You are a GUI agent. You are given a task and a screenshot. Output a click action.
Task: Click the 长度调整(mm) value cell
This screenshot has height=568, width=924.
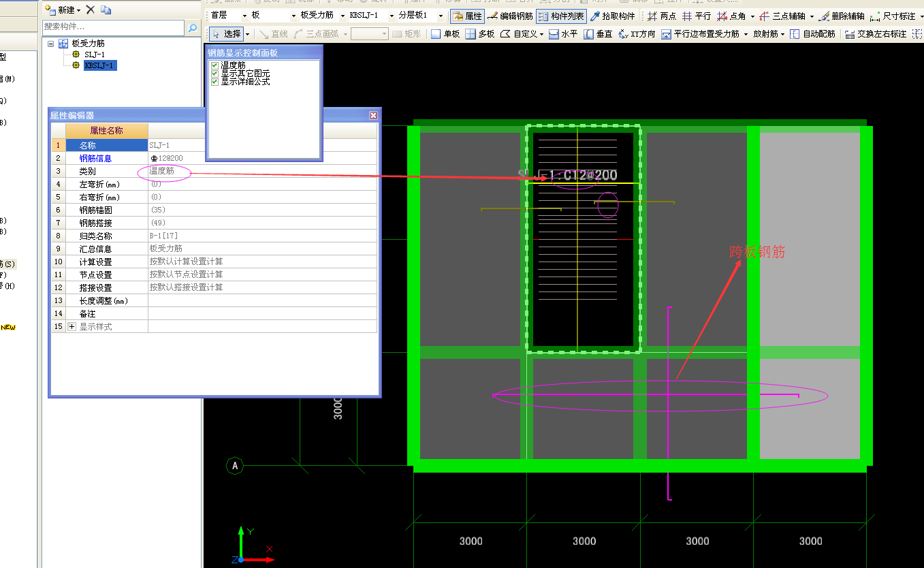262,300
